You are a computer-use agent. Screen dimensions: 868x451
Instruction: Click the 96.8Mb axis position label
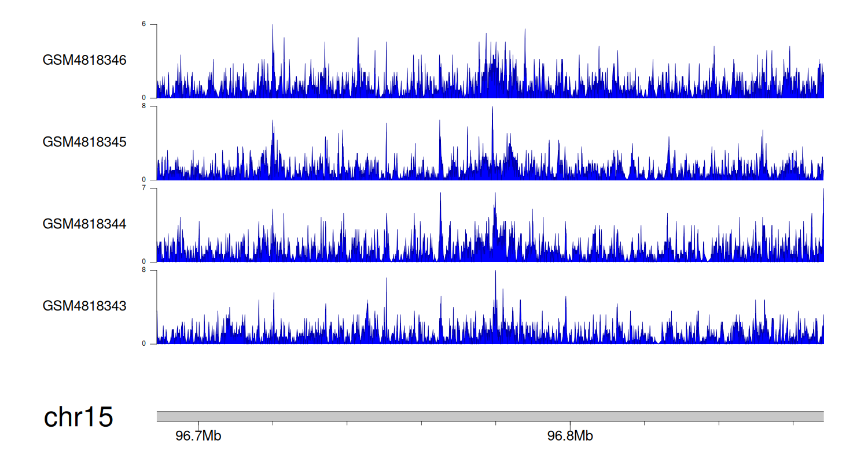[x=570, y=436]
